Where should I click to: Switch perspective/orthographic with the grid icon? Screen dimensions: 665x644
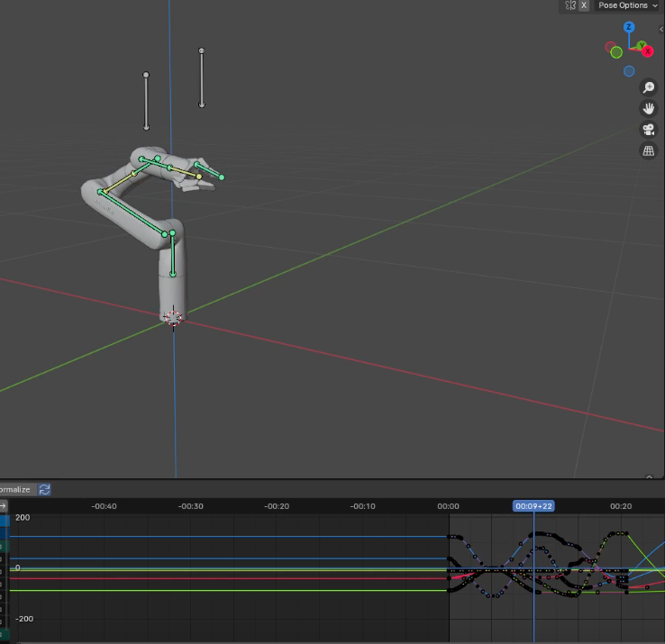coord(648,151)
